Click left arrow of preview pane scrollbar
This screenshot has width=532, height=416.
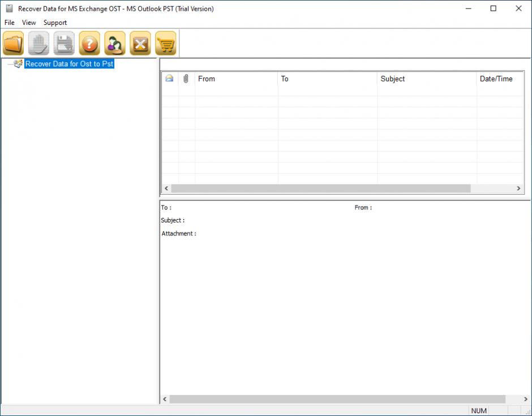tap(165, 399)
